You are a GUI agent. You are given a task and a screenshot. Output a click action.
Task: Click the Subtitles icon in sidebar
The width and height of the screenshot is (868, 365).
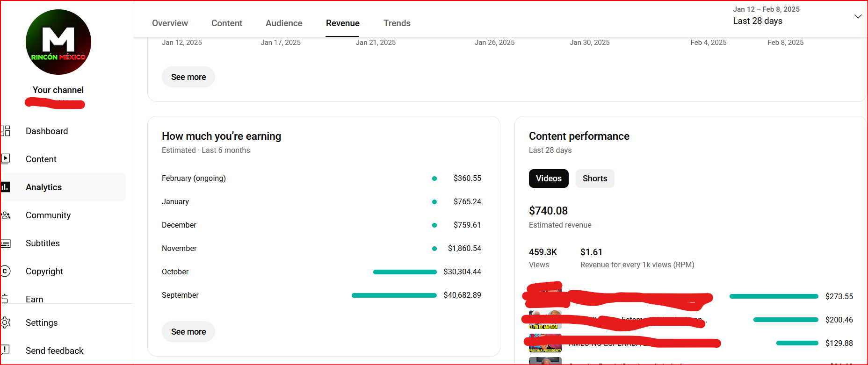pos(5,243)
